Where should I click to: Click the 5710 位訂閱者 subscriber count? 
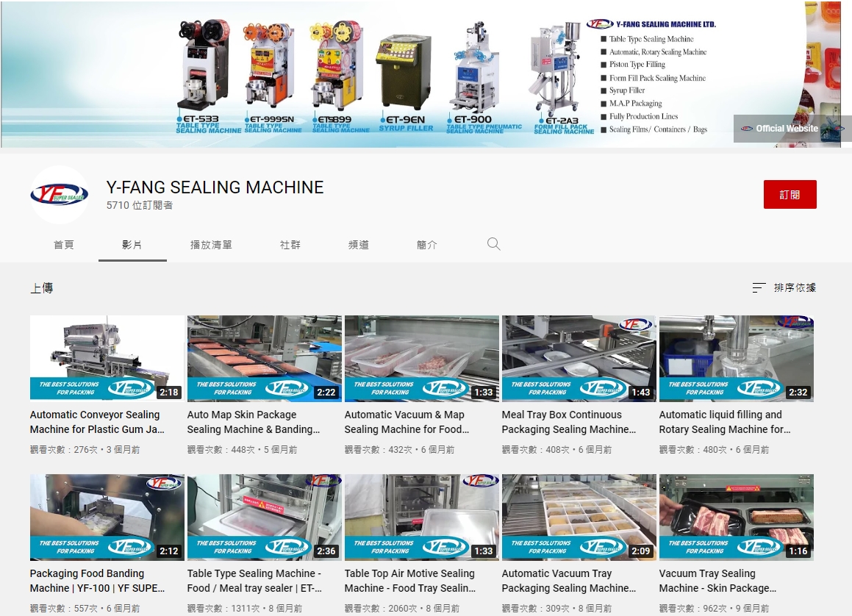click(140, 205)
